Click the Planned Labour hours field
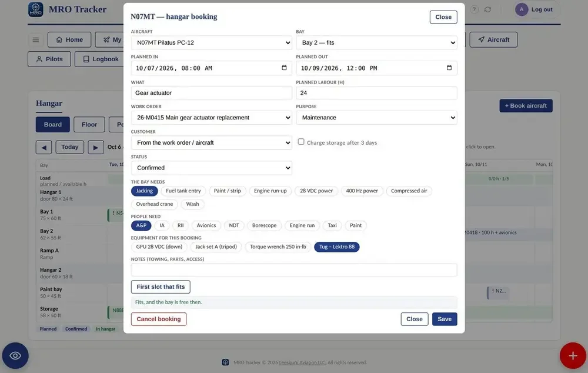 click(x=376, y=93)
